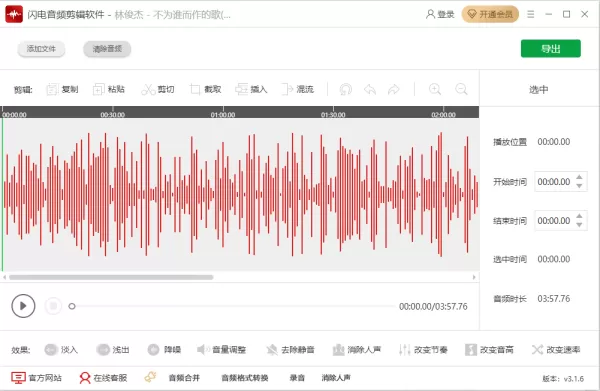Increase 结束时间 with the up arrow

[x=579, y=216]
